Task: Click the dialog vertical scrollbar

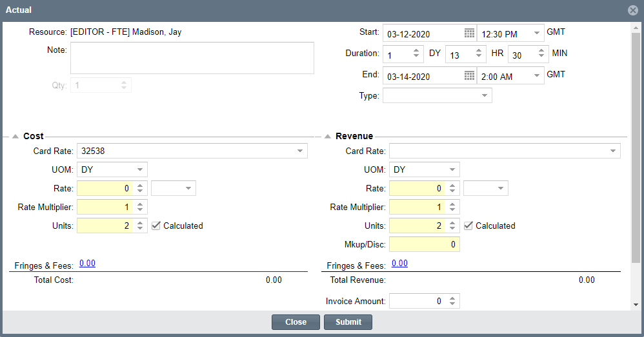Action: [x=636, y=148]
